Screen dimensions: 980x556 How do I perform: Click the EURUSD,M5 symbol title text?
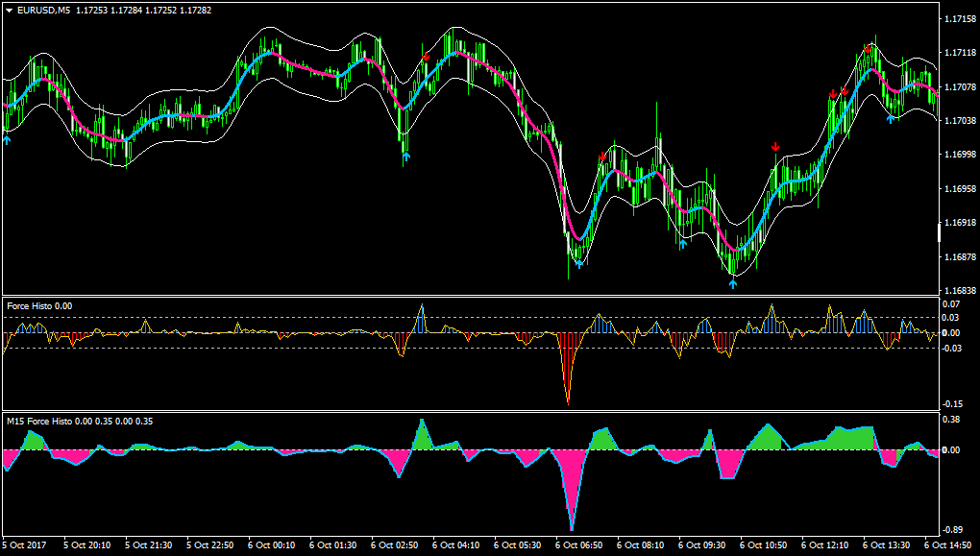[44, 11]
